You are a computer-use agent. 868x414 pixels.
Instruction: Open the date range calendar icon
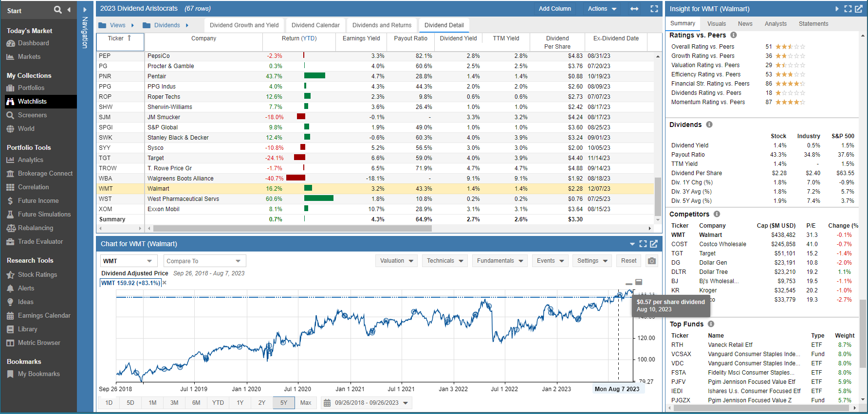click(x=327, y=403)
